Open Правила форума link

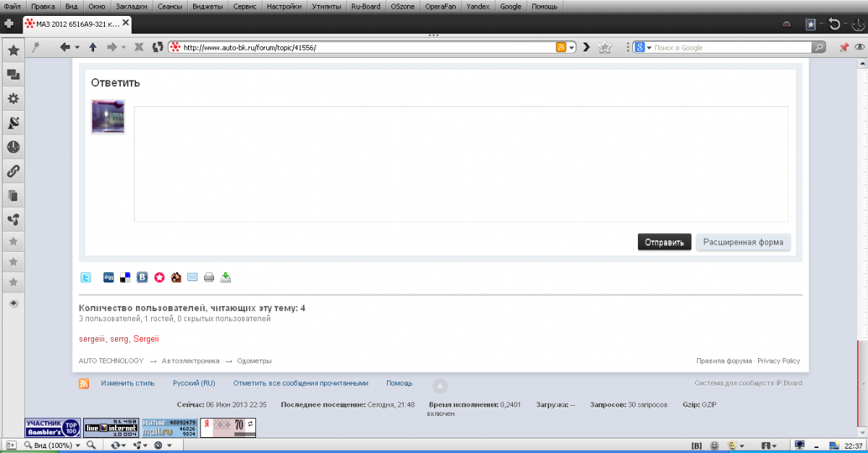click(x=724, y=360)
